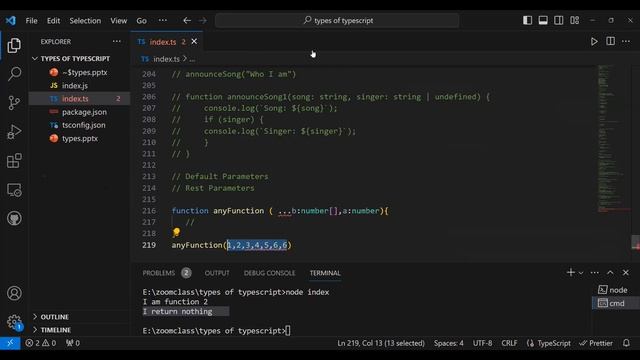Split the editor to the right

pyautogui.click(x=610, y=41)
